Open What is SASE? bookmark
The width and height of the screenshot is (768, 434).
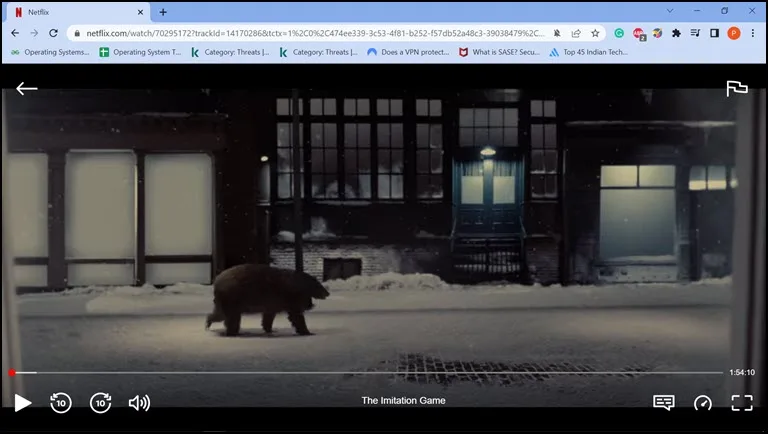(499, 52)
